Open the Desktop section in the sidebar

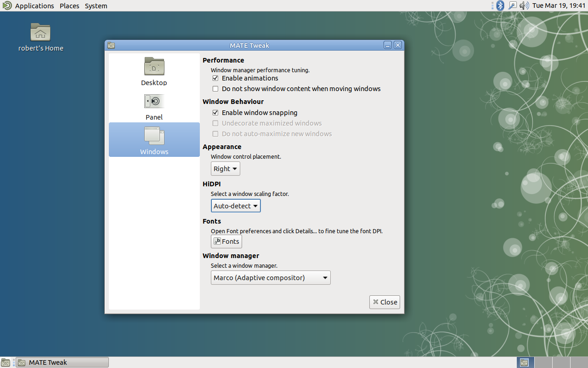click(154, 71)
